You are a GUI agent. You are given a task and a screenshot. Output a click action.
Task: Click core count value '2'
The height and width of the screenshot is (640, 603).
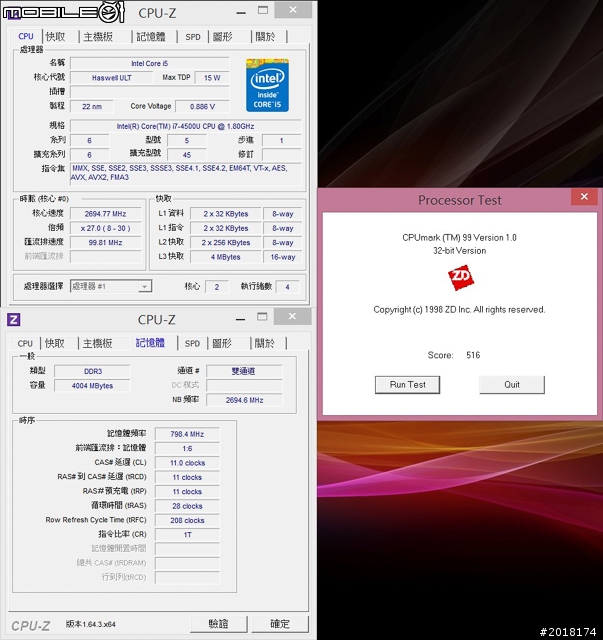(217, 287)
